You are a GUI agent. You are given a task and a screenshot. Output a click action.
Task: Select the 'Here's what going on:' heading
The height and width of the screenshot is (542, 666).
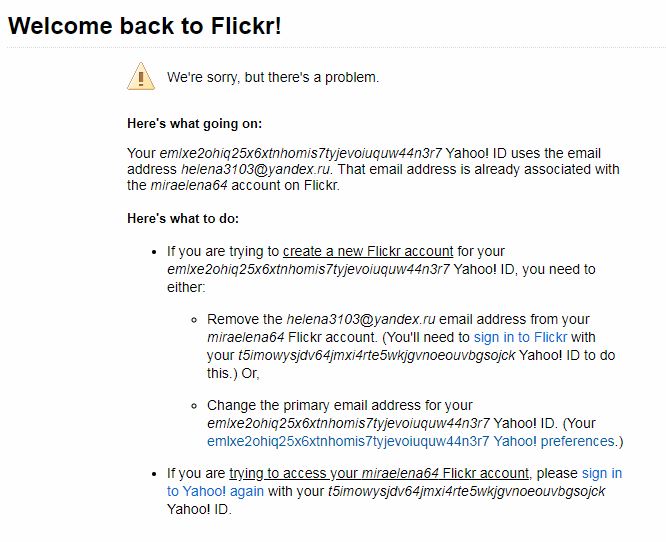click(x=195, y=124)
